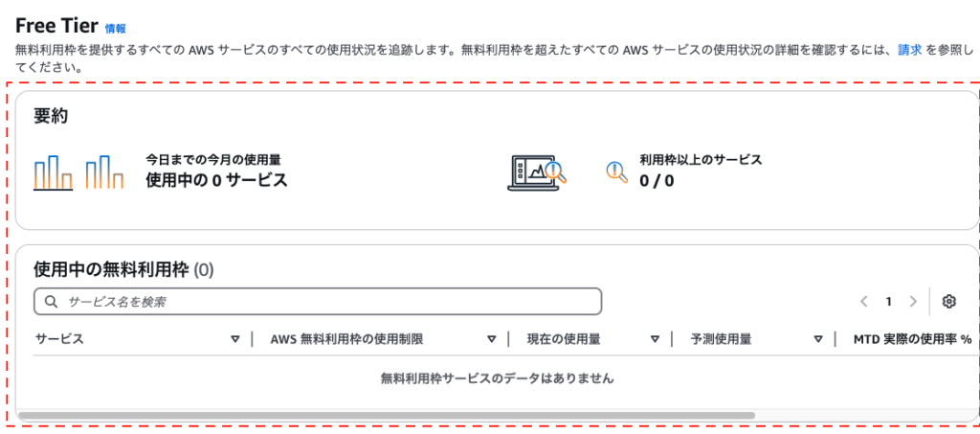Viewport: 980px width, 434px height.
Task: Go to previous page chevron
Action: click(x=864, y=302)
